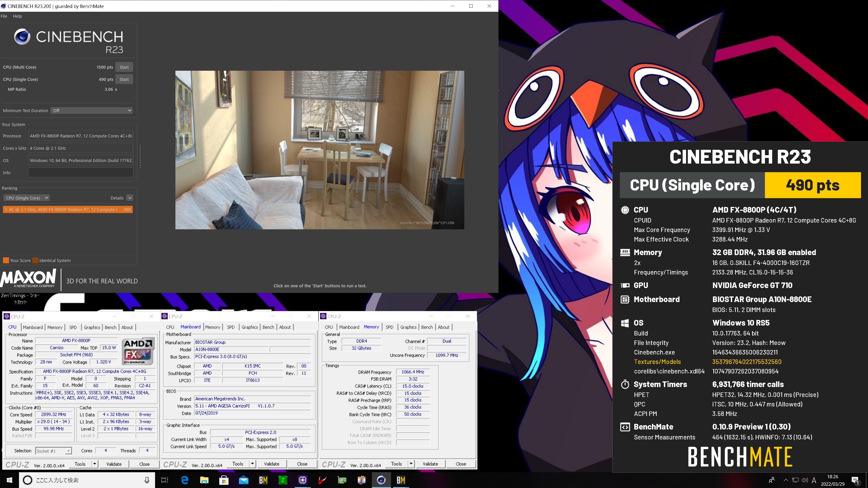Open the Windows Start menu

point(9,480)
